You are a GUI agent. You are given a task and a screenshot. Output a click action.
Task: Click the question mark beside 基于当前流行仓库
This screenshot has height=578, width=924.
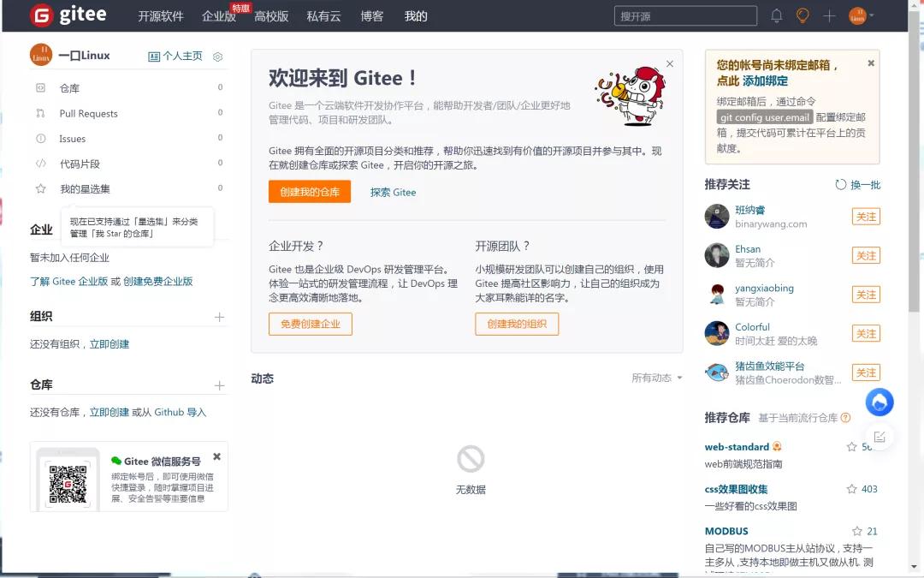tap(845, 418)
